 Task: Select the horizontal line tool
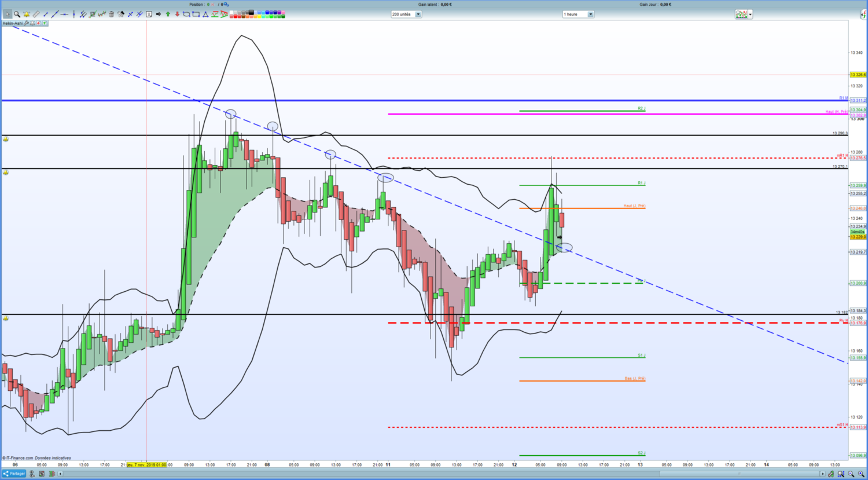point(64,14)
